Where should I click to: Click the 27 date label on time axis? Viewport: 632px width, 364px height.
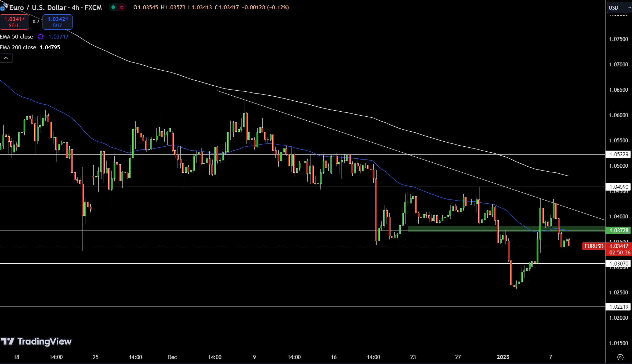458,357
